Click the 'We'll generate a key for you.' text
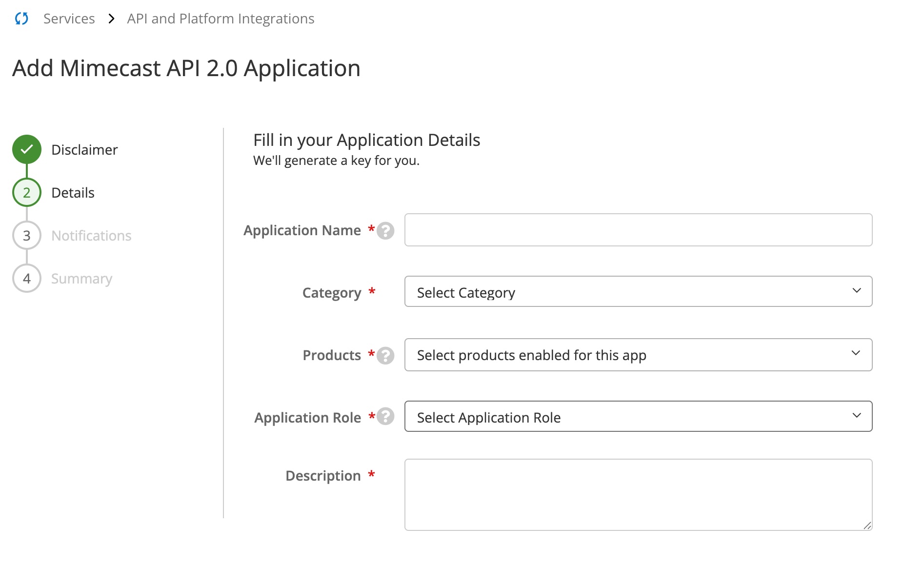Viewport: 924px width, 587px height. pos(336,161)
